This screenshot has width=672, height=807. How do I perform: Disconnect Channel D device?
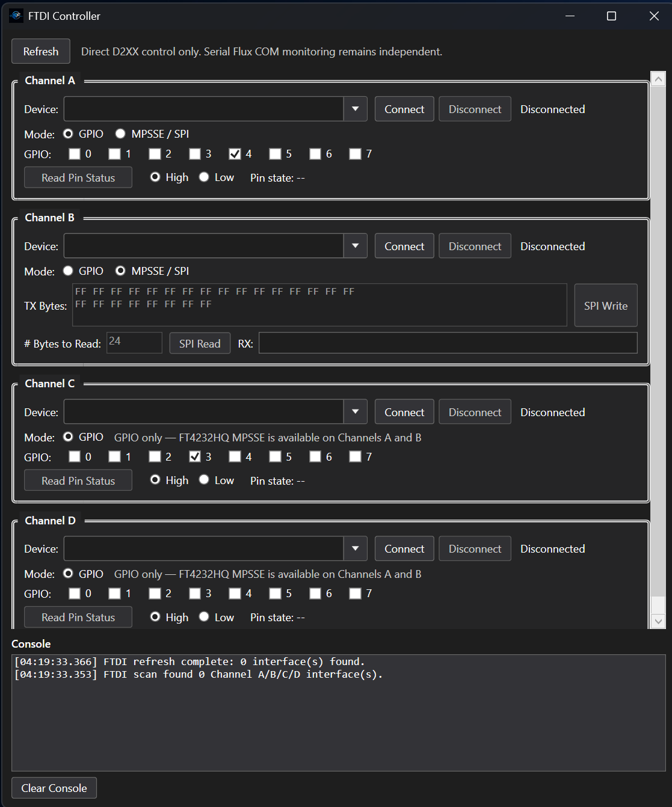(475, 548)
